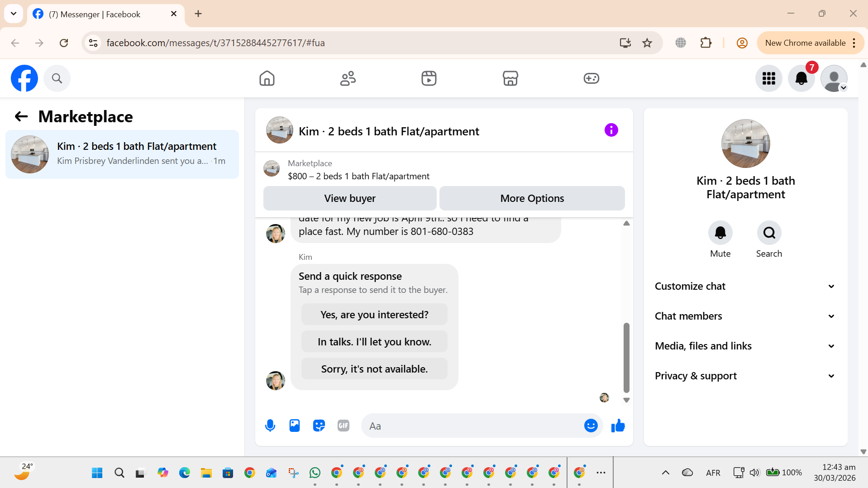Open Chrome extensions puzzle icon
This screenshot has width=868, height=488.
(706, 43)
